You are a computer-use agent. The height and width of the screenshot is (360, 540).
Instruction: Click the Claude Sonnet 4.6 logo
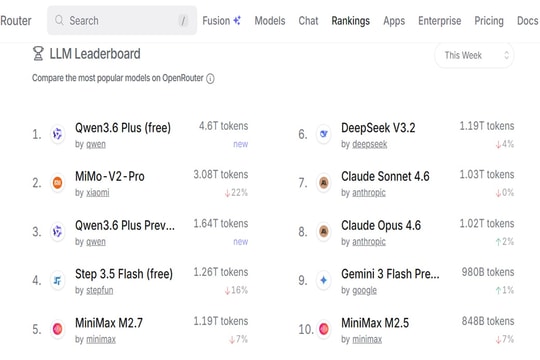[x=324, y=183]
